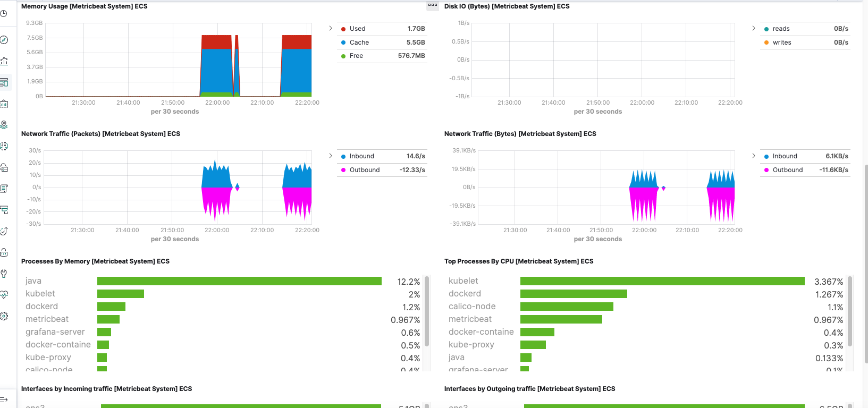
Task: Click Network Traffic (Packets) panel title
Action: [100, 134]
